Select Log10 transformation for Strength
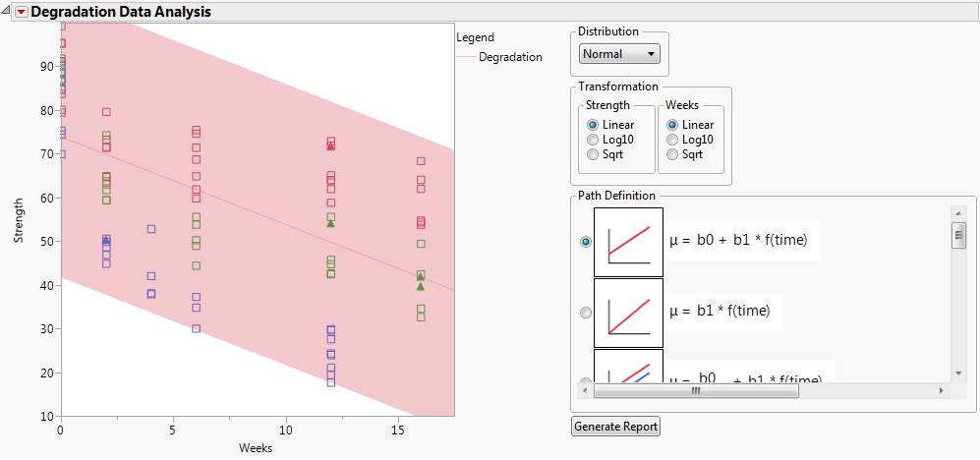Screen dimensions: 980x460 point(593,140)
